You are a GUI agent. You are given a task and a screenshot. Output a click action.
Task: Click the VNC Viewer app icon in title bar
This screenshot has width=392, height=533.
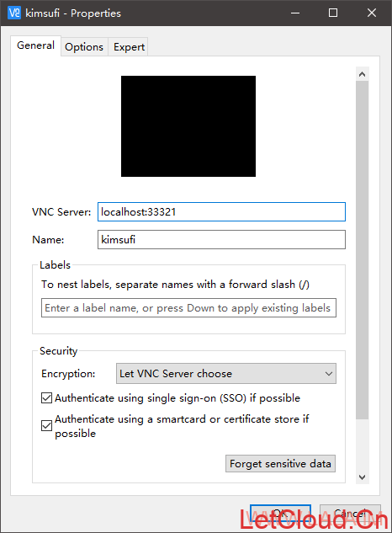click(14, 13)
